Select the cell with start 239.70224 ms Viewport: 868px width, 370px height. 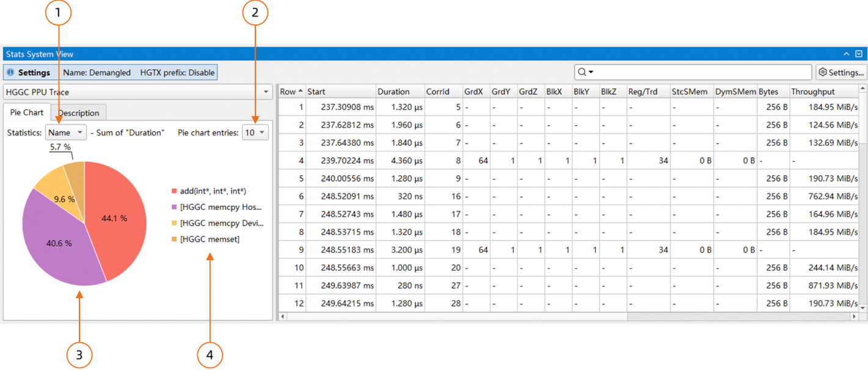point(340,161)
